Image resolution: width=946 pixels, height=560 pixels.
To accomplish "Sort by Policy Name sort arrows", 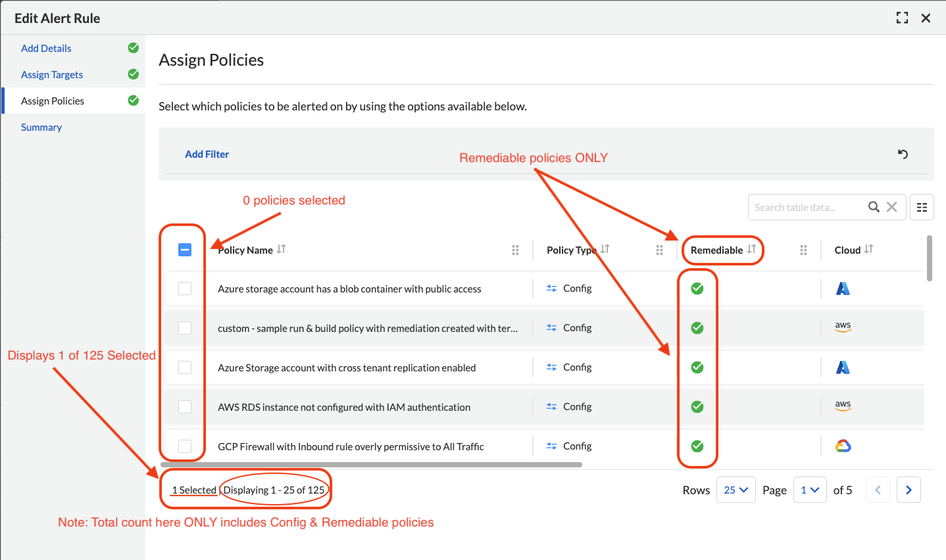I will point(282,249).
